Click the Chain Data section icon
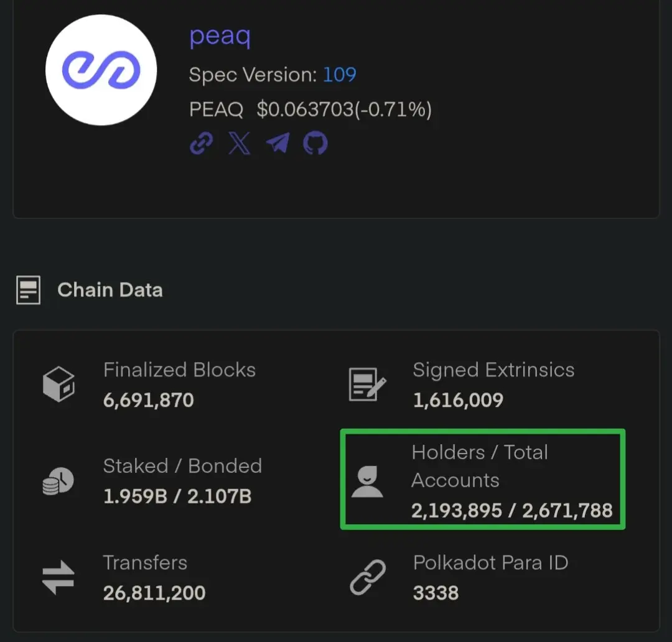Screen dimensions: 672x642 tap(28, 290)
